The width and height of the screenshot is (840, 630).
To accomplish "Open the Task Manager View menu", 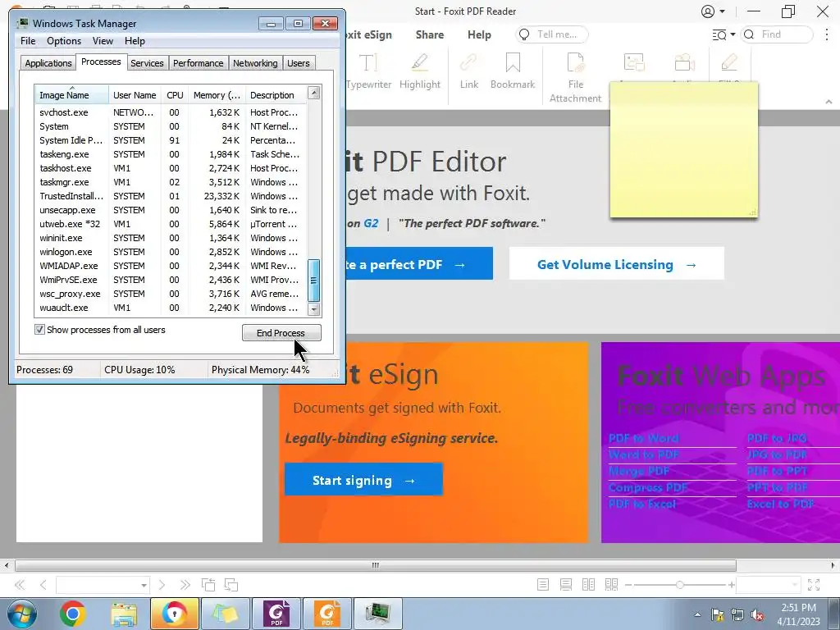I will click(103, 41).
